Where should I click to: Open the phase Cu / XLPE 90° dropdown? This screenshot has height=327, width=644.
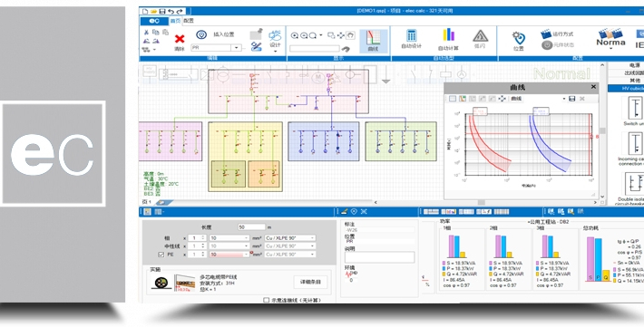[290, 238]
